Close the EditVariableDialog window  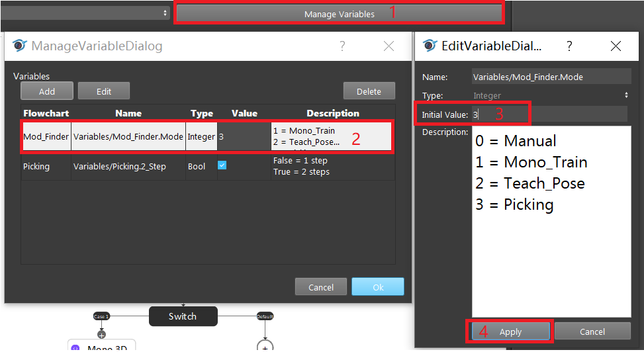tap(616, 46)
